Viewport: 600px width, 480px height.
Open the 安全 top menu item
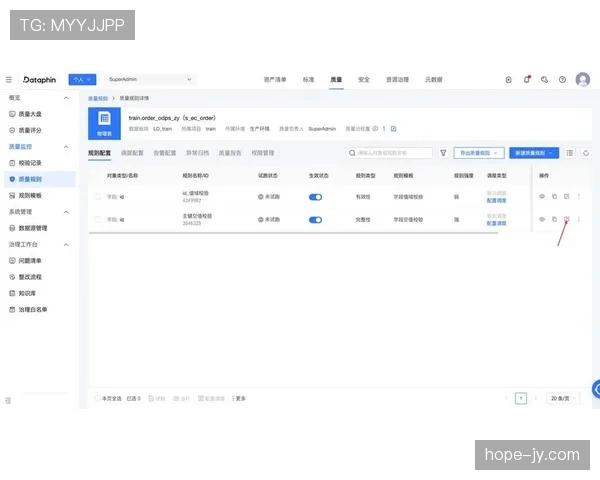point(364,79)
